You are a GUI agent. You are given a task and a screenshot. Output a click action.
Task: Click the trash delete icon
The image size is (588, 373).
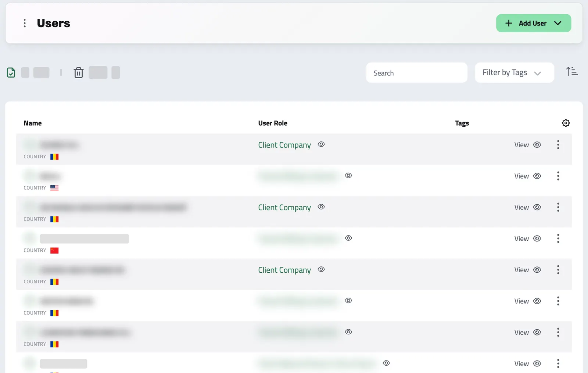(x=79, y=72)
